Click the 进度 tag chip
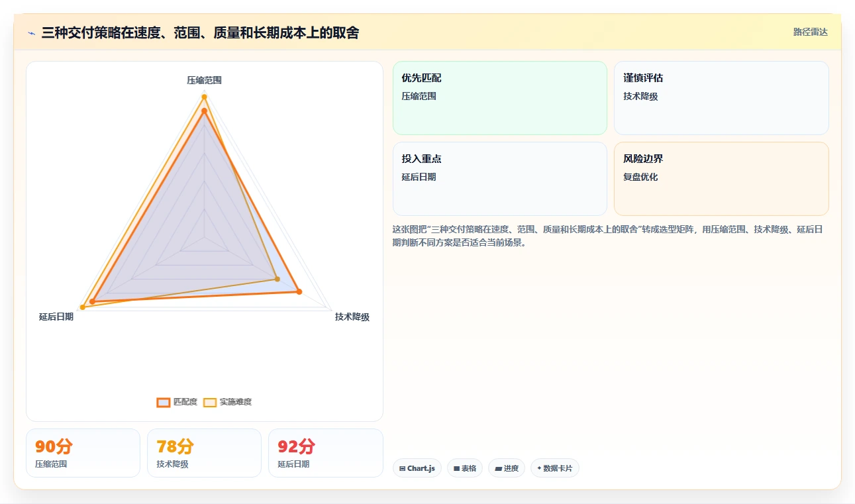Screen dimensions: 855x504 point(507,468)
